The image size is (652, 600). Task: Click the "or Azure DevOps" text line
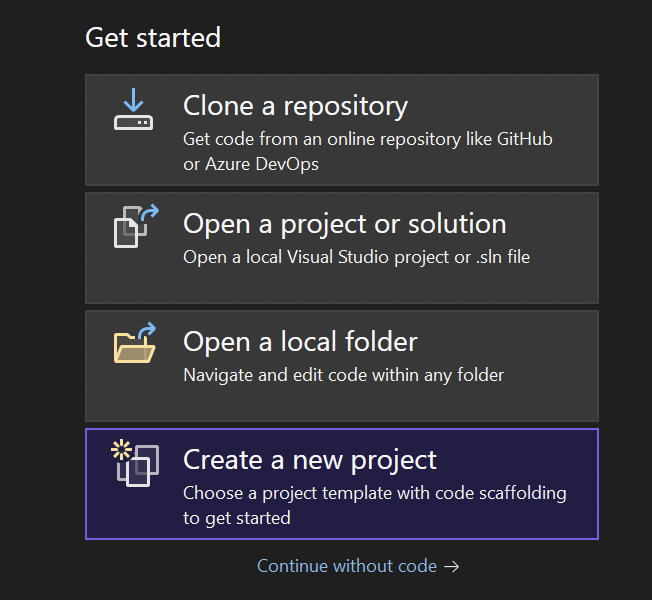click(251, 163)
